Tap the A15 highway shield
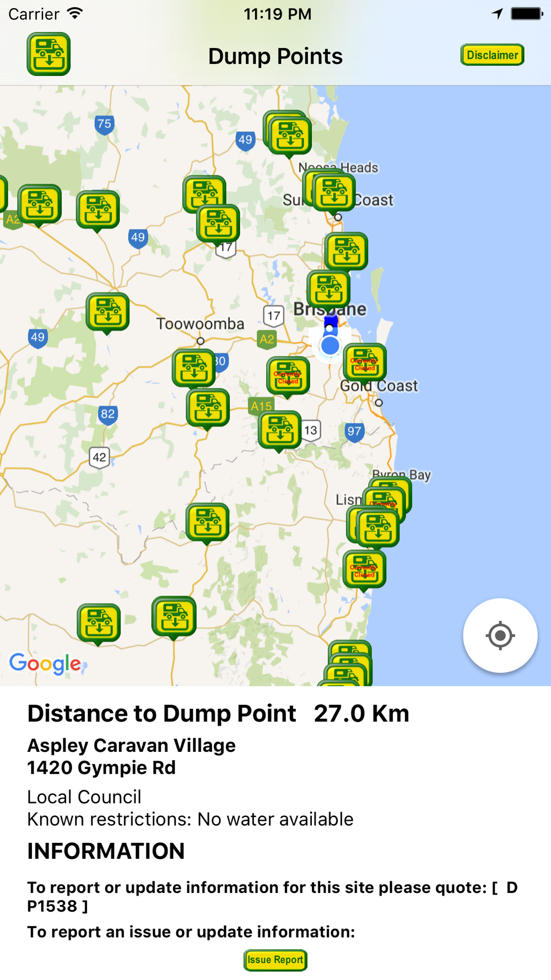Viewport: 551px width, 980px height. click(261, 406)
